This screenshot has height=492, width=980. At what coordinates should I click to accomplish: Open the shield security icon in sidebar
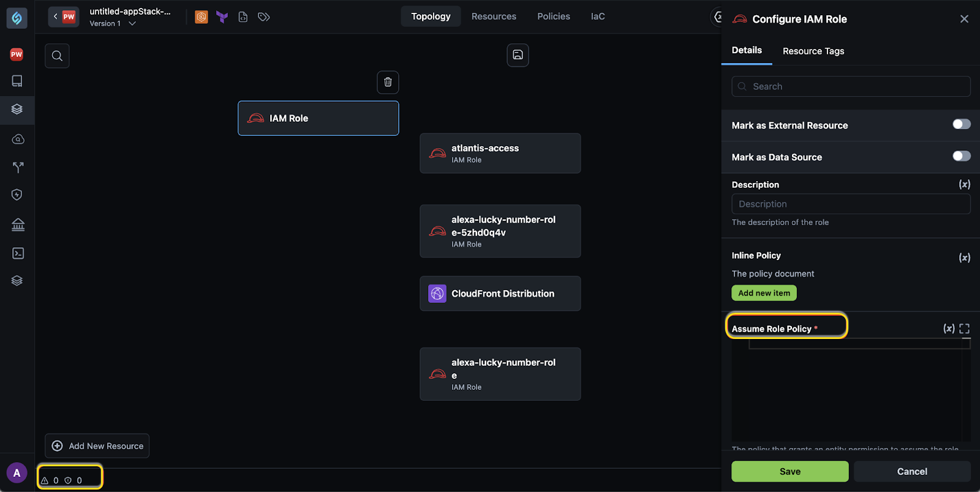[x=17, y=195]
